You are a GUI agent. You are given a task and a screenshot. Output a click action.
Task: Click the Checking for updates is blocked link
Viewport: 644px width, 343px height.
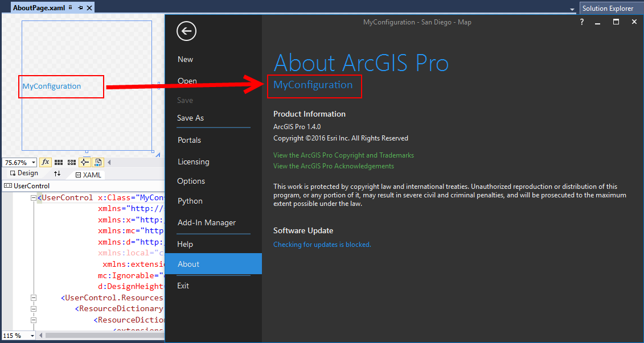pyautogui.click(x=322, y=244)
